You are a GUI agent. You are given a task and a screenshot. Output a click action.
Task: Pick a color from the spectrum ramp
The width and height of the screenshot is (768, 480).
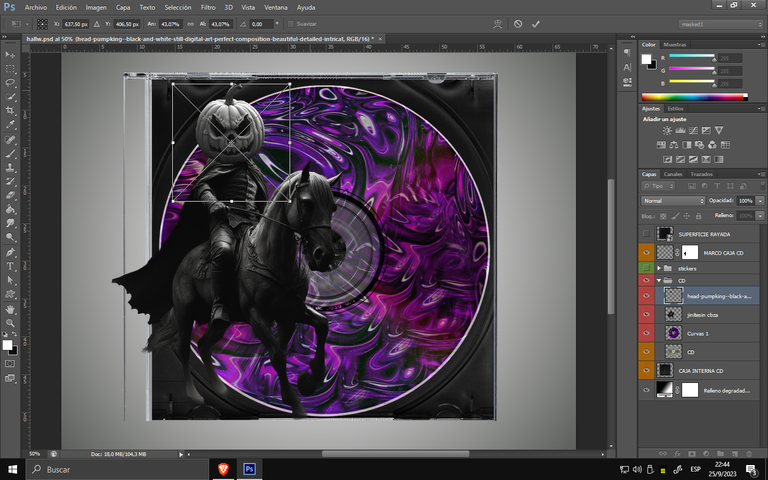(x=695, y=97)
